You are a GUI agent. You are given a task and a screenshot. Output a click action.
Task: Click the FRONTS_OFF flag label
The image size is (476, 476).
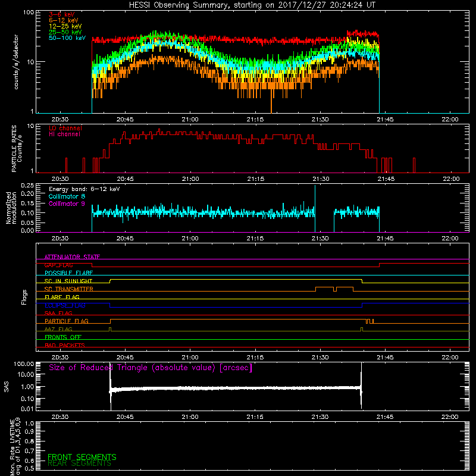coord(63,337)
